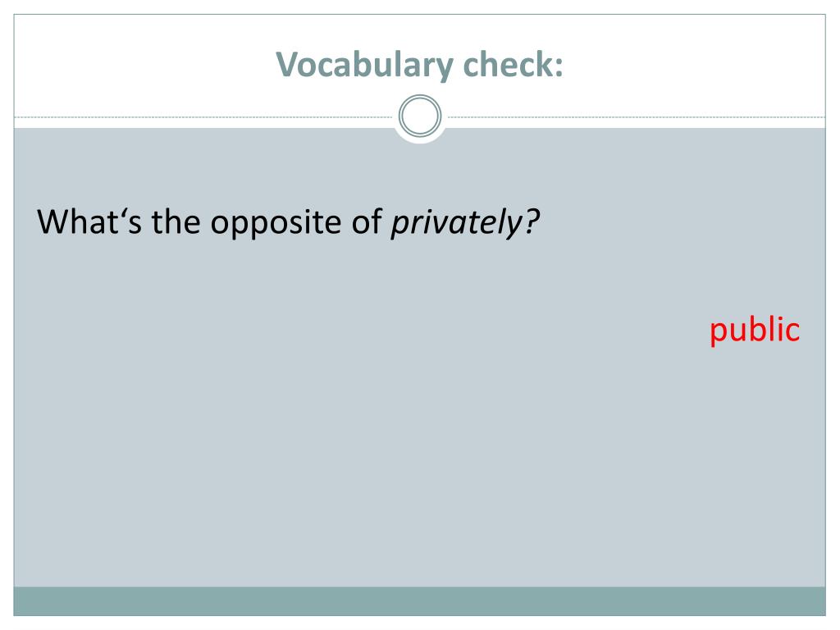840x630 pixels.
Task: Click the dashed divider right of the circle
Action: coord(637,116)
